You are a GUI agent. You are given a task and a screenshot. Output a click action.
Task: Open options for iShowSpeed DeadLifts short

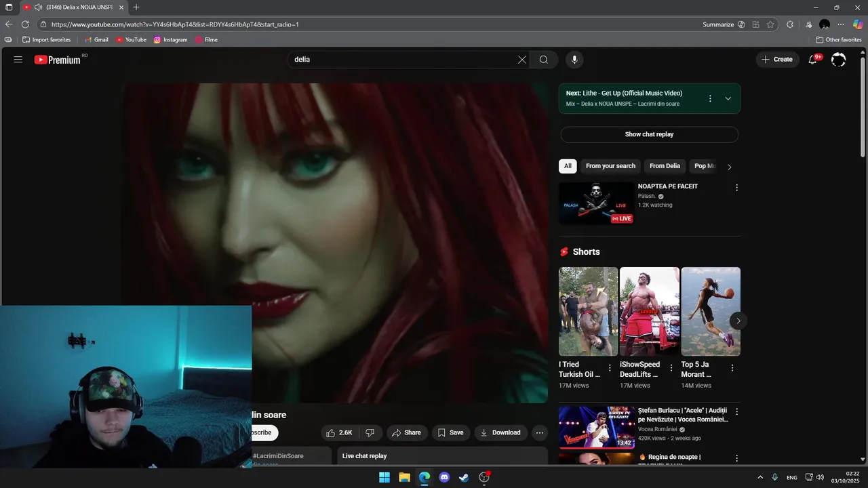coord(671,368)
